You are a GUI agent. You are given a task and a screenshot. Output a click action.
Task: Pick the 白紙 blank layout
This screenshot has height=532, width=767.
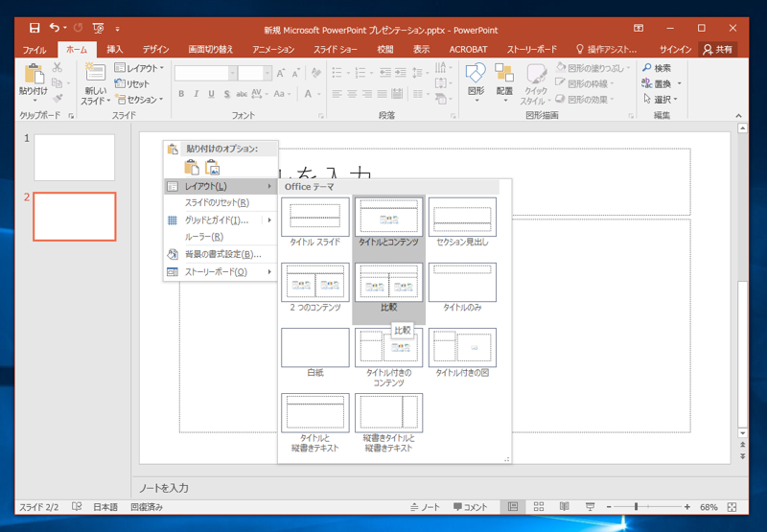(315, 347)
